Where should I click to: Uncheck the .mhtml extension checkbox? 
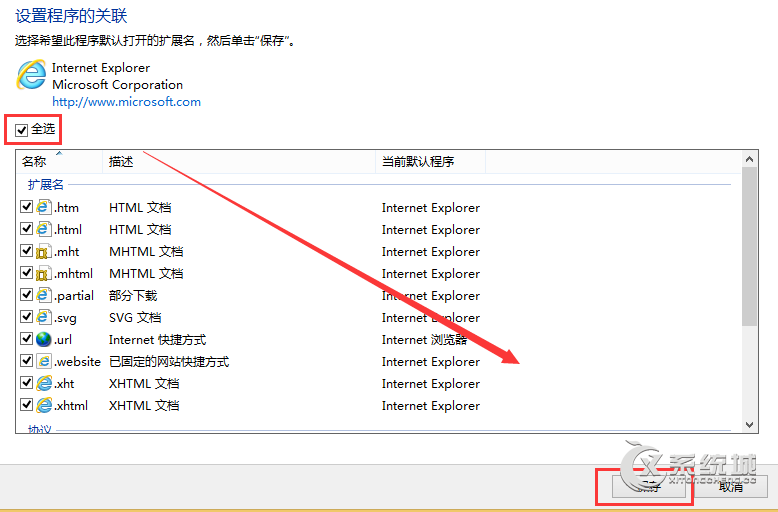coord(26,272)
